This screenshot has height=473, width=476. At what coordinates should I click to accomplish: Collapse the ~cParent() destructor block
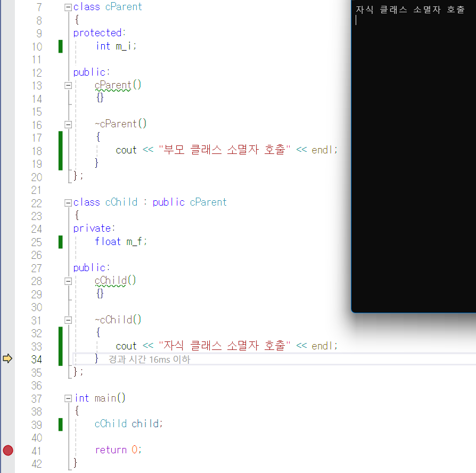click(x=68, y=125)
